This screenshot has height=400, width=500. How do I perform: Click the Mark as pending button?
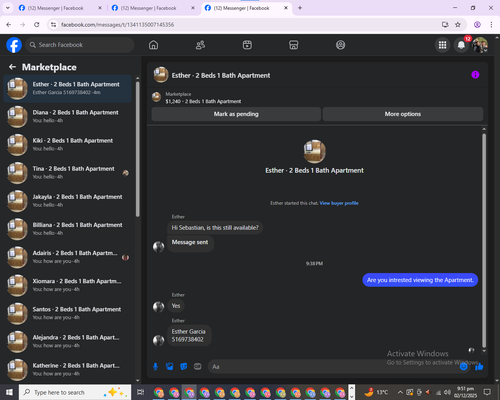click(x=236, y=114)
